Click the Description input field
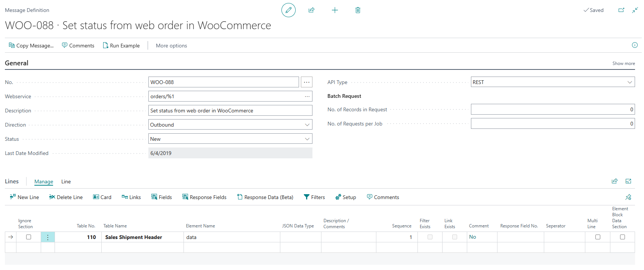The image size is (644, 270). point(230,111)
